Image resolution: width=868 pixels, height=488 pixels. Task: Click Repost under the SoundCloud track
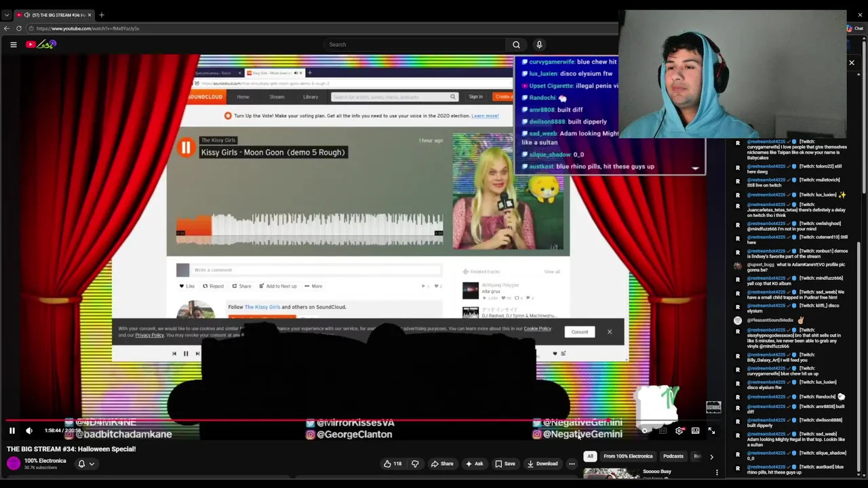[213, 286]
